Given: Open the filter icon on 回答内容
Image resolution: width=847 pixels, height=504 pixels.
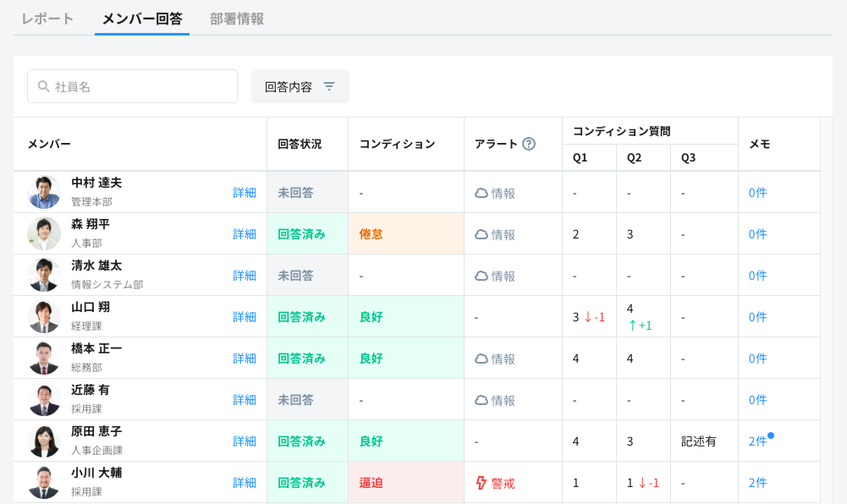Looking at the screenshot, I should click(x=330, y=86).
